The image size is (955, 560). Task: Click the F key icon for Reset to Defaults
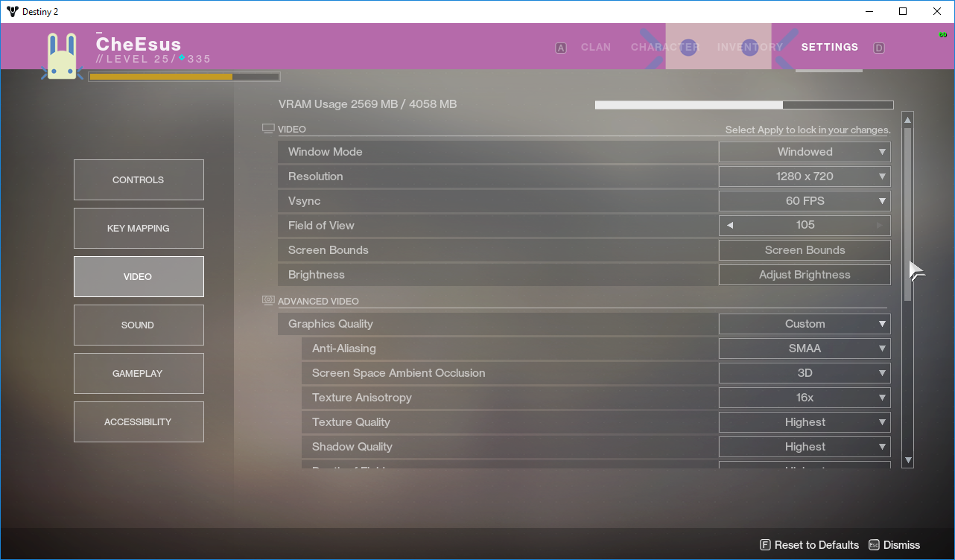764,545
